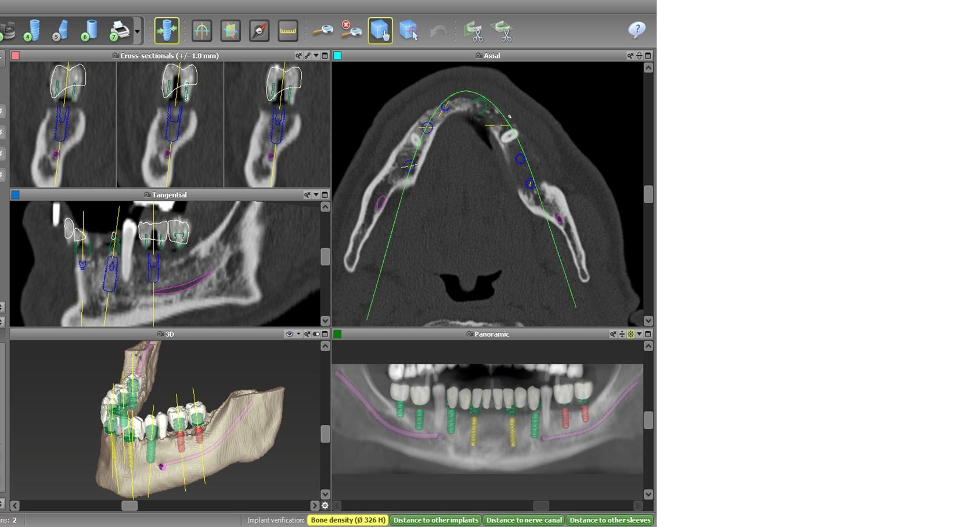Click the cyan swatch of Axial view

click(x=337, y=56)
